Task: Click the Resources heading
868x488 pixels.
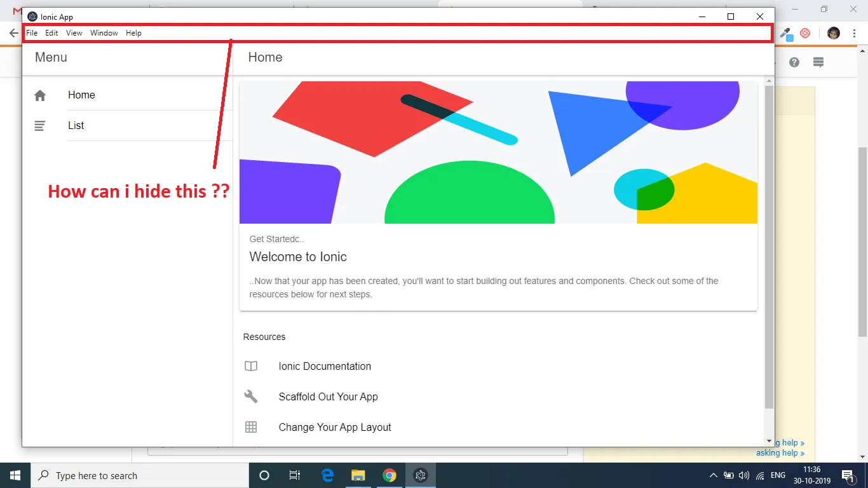Action: [x=264, y=337]
